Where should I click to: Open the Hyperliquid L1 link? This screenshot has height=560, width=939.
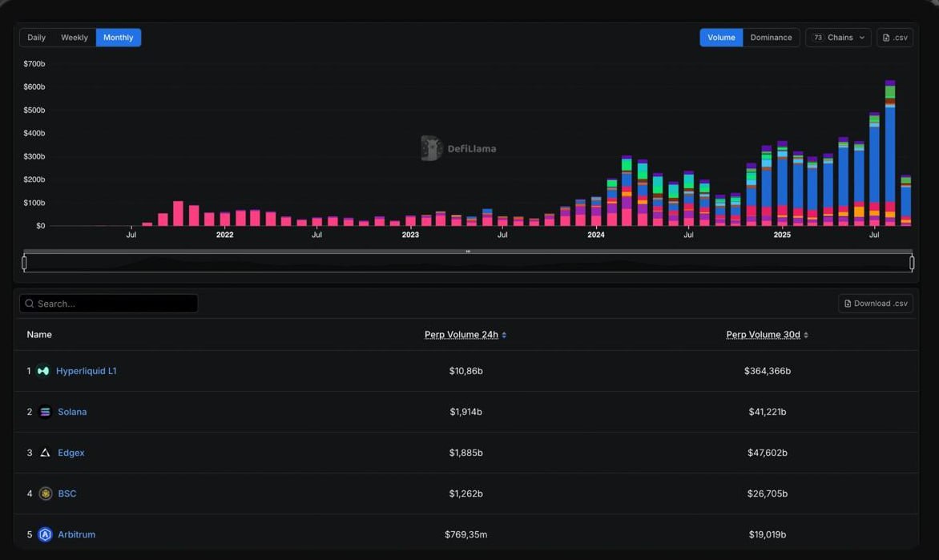[87, 372]
